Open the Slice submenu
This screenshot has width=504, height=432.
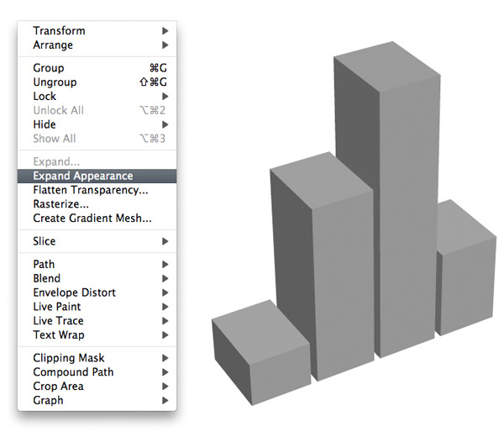[97, 241]
